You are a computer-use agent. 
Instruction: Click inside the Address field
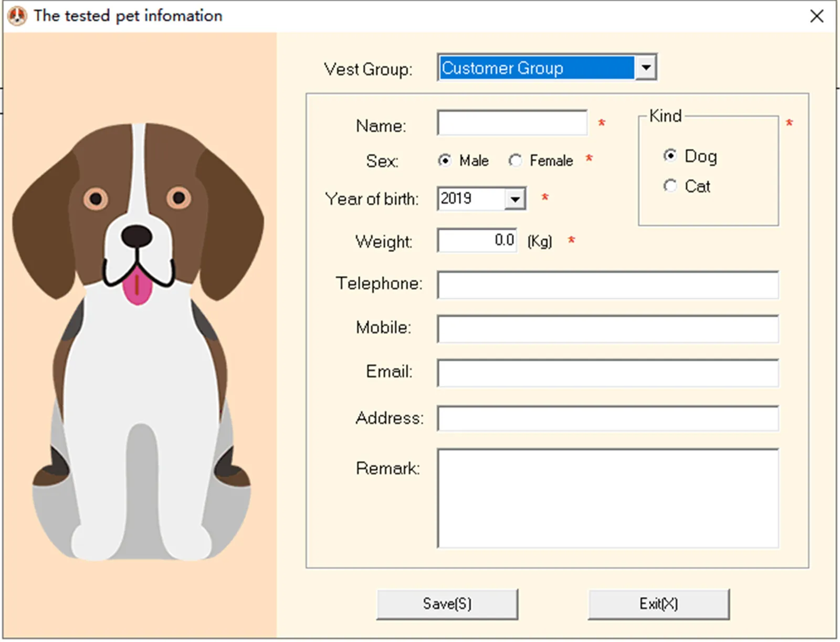point(607,418)
